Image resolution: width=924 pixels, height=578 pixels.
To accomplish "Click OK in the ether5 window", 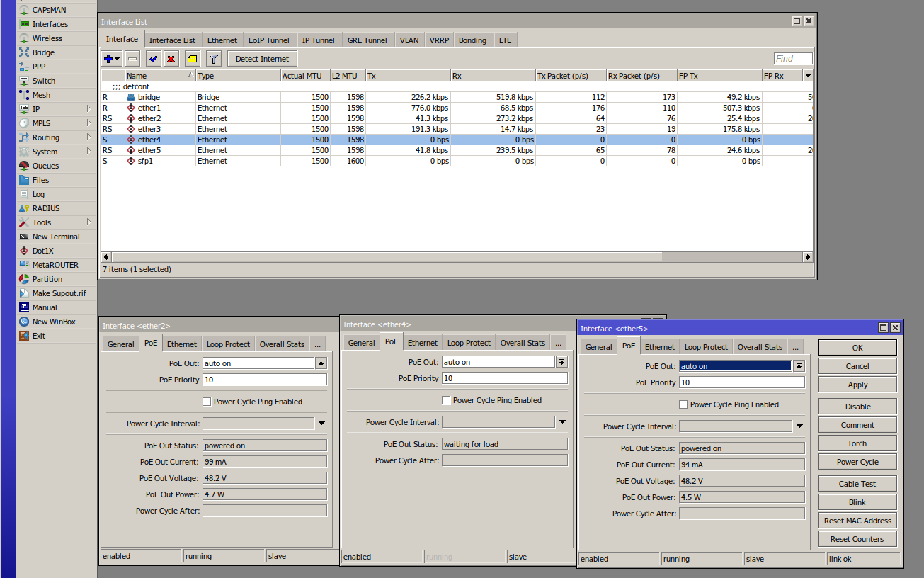I will pos(857,348).
